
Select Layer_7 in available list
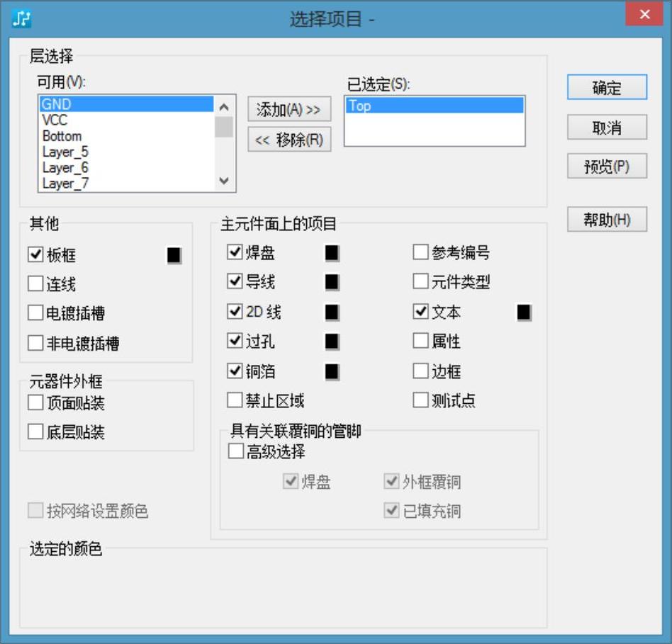pos(126,183)
